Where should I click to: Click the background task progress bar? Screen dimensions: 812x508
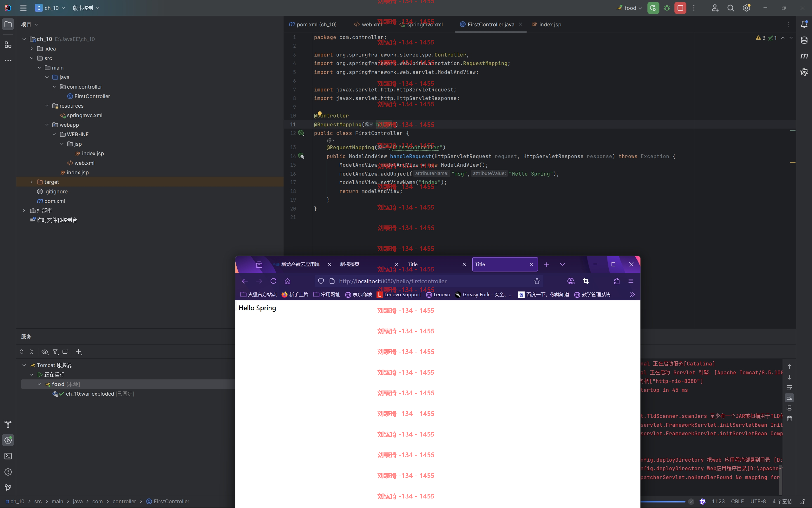(x=663, y=501)
